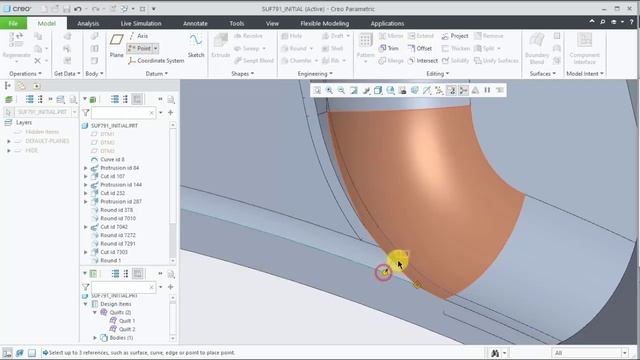Toggle Spin Center in graphics toolbar
The width and height of the screenshot is (640, 360).
click(464, 90)
